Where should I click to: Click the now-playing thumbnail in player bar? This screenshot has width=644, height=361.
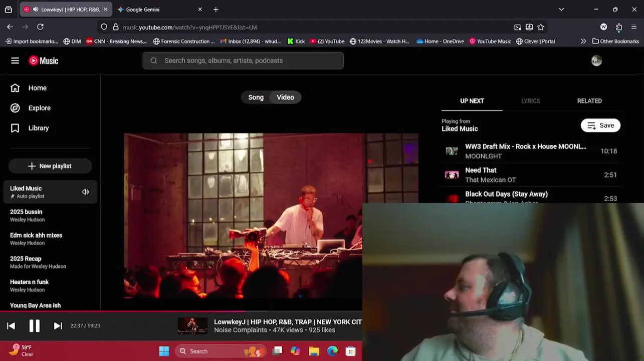coord(192,326)
